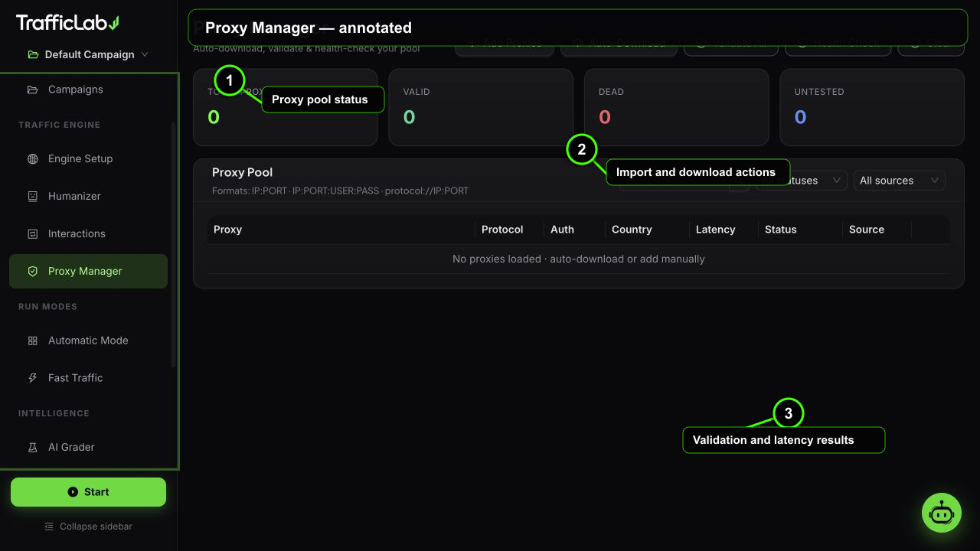The image size is (980, 551).
Task: Click the UNTESTED proxies count card
Action: click(x=872, y=107)
